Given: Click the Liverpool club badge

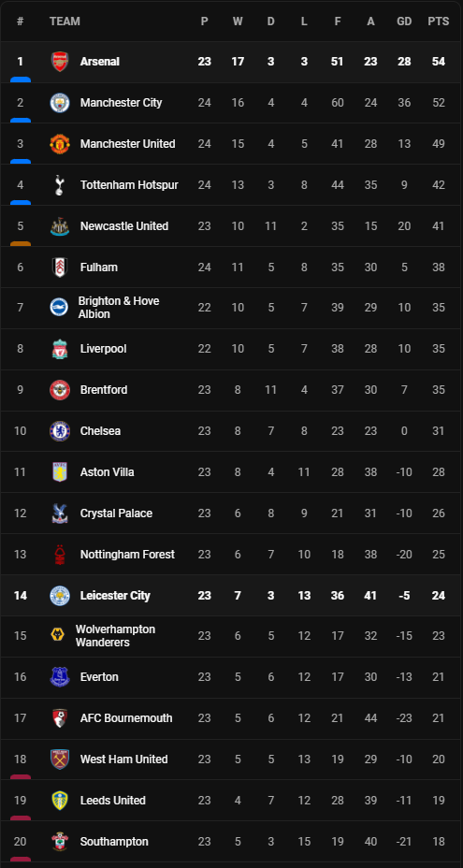Looking at the screenshot, I should pos(59,349).
